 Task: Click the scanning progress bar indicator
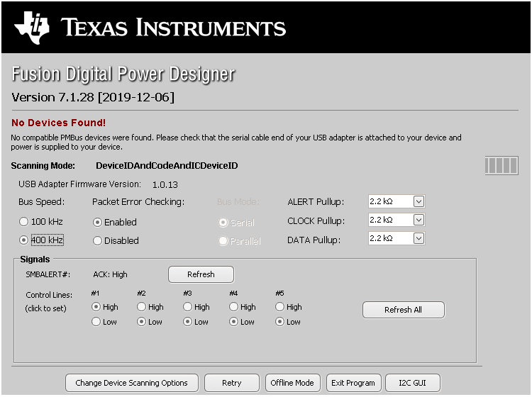tap(501, 166)
